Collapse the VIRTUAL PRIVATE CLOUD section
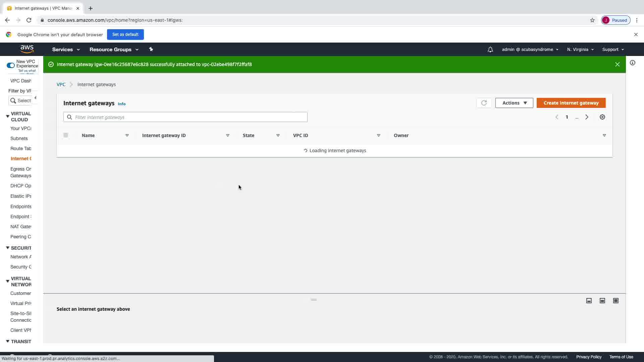This screenshot has height=362, width=644. pyautogui.click(x=7, y=116)
